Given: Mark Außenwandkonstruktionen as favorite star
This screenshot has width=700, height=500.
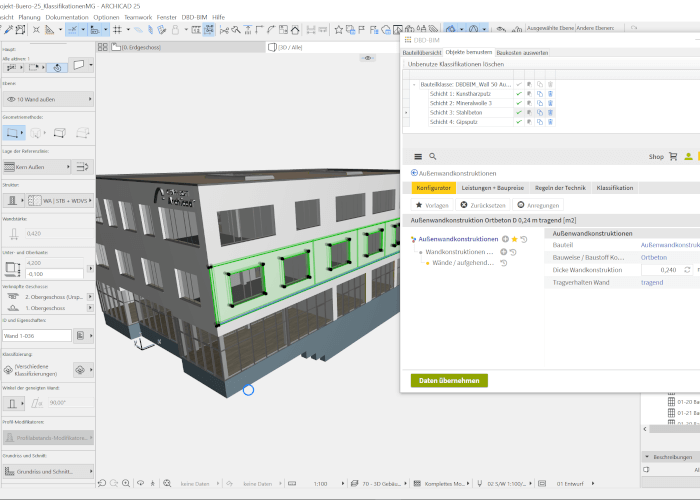Looking at the screenshot, I should pos(514,239).
